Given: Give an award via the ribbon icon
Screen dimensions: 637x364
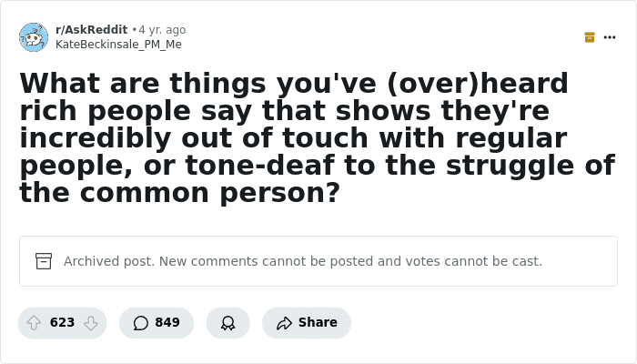Looking at the screenshot, I should (227, 323).
